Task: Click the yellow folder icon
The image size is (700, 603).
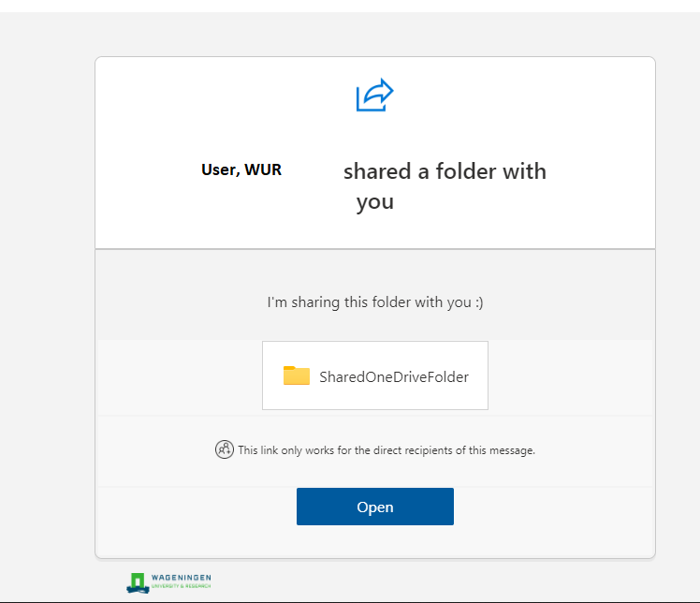Action: click(x=296, y=376)
